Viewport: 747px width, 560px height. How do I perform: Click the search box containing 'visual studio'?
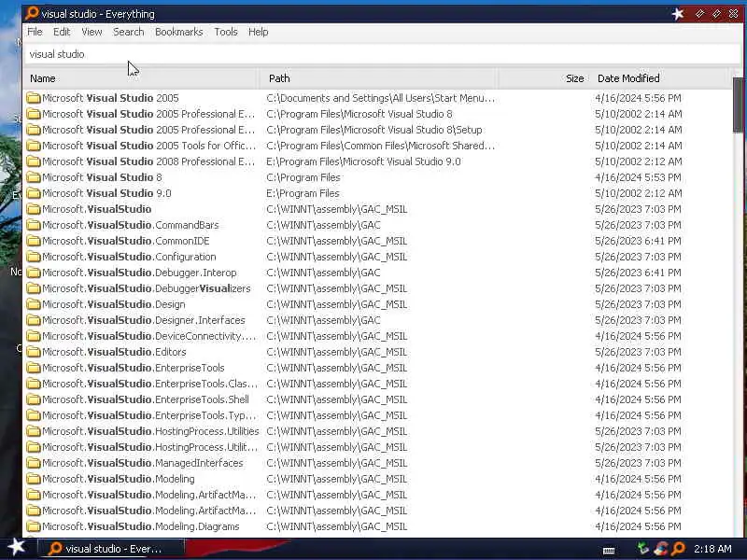pos(383,54)
